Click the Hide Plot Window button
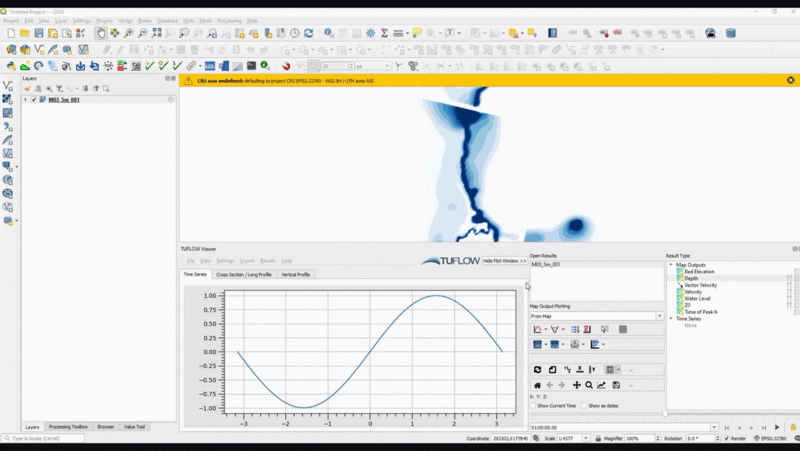The width and height of the screenshot is (800, 451). pyautogui.click(x=504, y=260)
